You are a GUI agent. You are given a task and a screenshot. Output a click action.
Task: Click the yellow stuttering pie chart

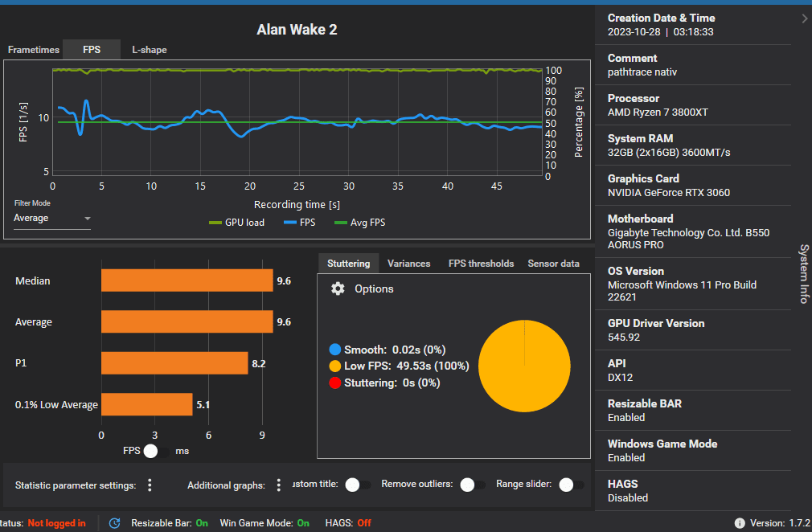(x=524, y=366)
